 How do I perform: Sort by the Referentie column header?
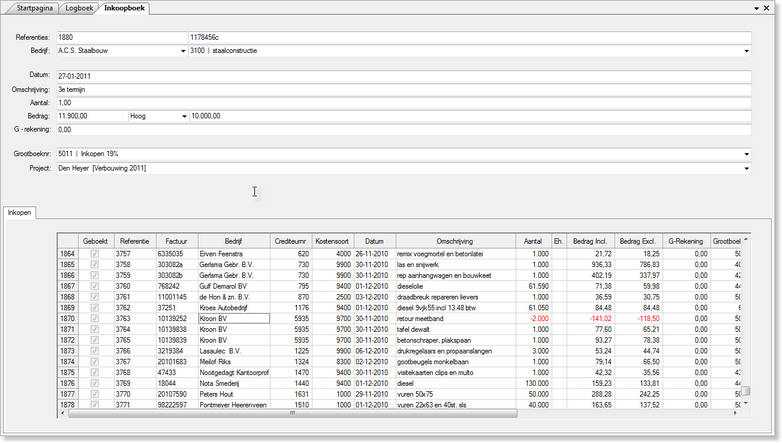pyautogui.click(x=135, y=241)
